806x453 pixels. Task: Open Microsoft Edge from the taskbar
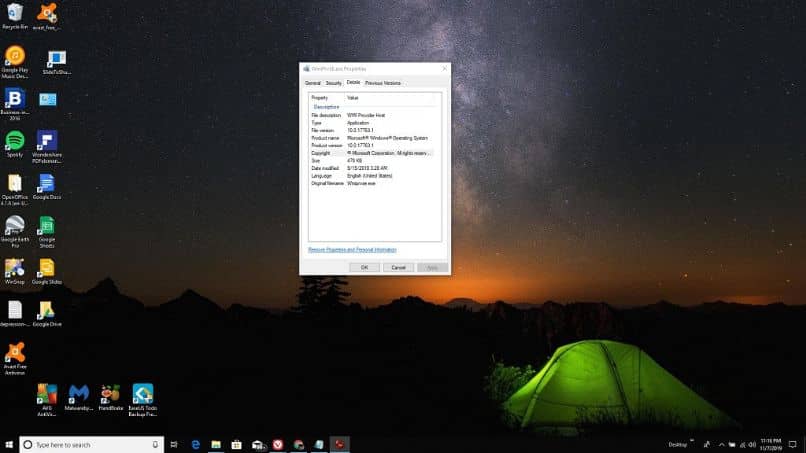(196, 444)
